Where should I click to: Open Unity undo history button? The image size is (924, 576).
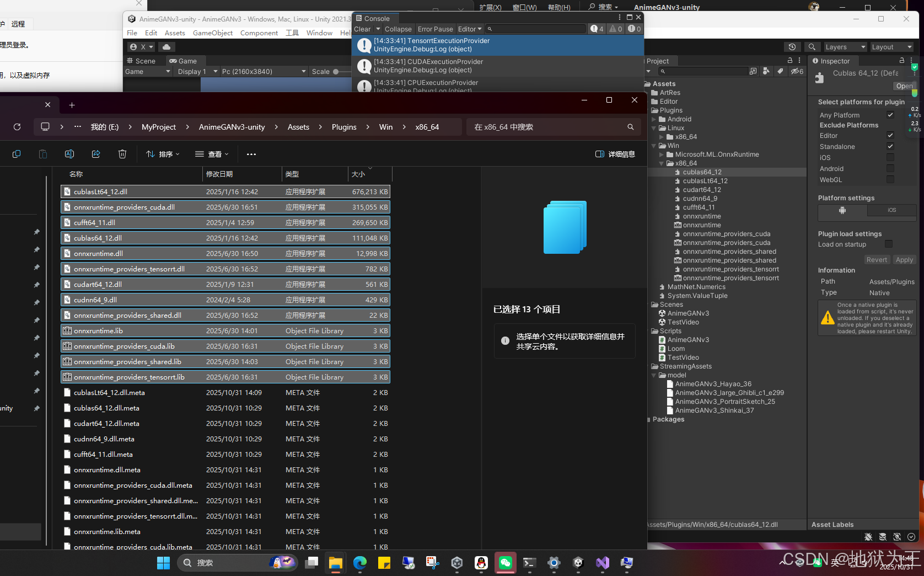coord(792,47)
